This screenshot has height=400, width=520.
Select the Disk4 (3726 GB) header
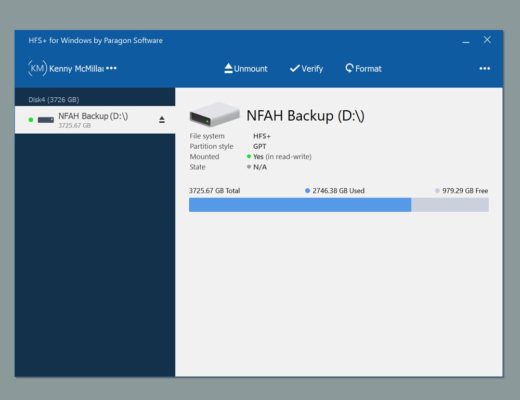coord(54,99)
